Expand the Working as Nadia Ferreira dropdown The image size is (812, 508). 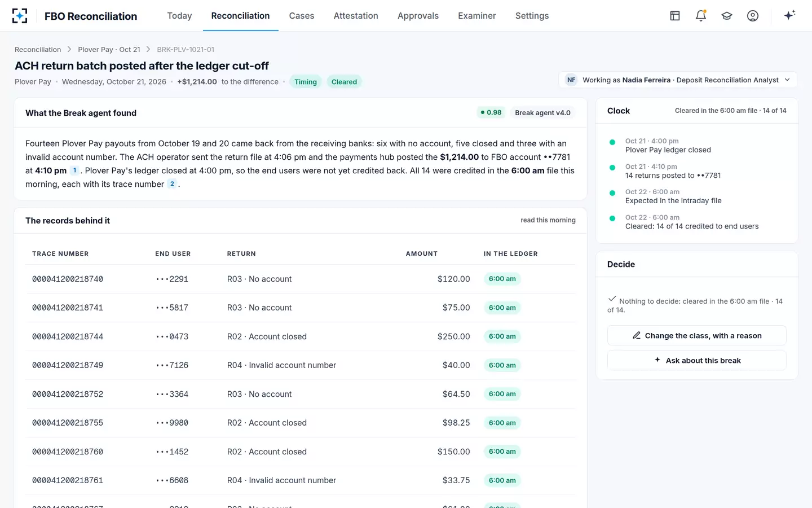(678, 80)
